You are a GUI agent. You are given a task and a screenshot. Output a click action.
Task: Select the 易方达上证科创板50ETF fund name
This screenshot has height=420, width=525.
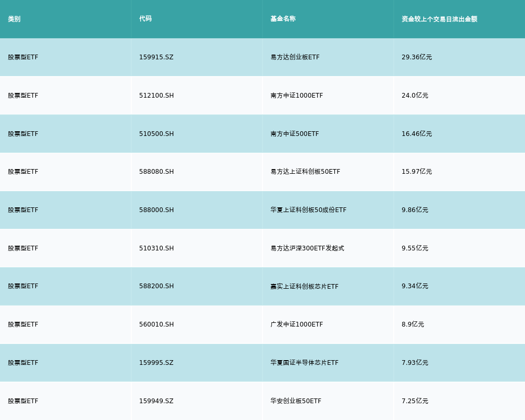(304, 172)
